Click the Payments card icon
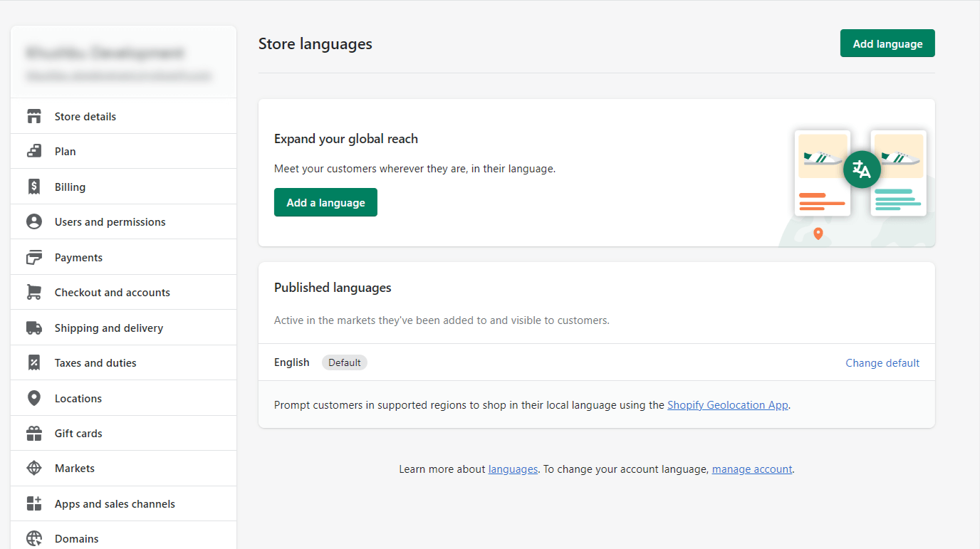 pos(34,256)
